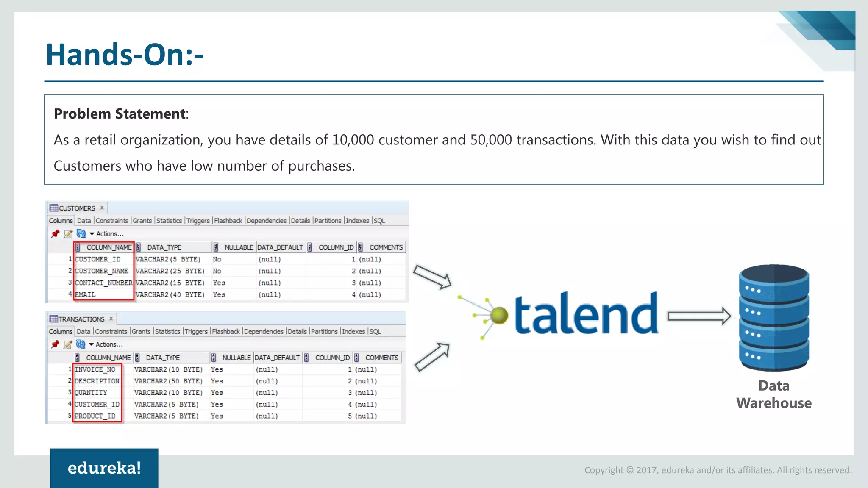The height and width of the screenshot is (488, 868).
Task: Open the Actions dropdown in TRANSACTIONS panel
Action: pyautogui.click(x=106, y=344)
